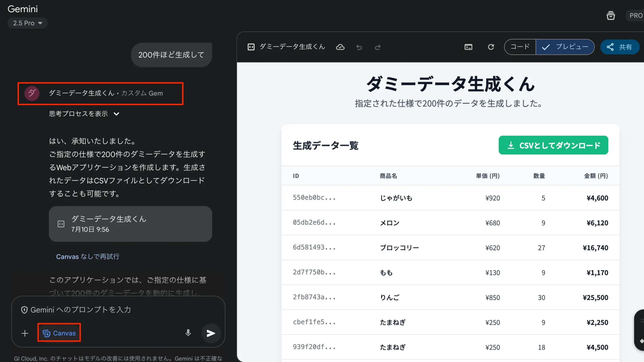
Task: Click the Gemini logo text
Action: (23, 9)
